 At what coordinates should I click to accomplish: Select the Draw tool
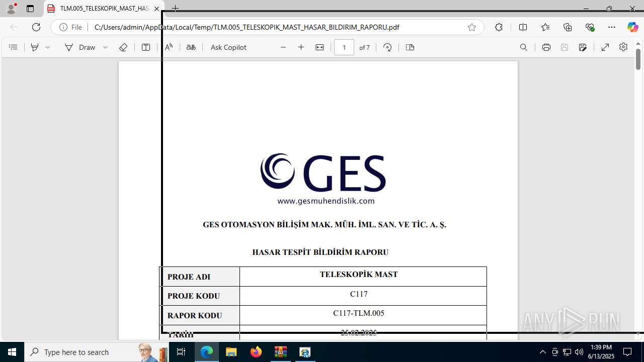[80, 47]
